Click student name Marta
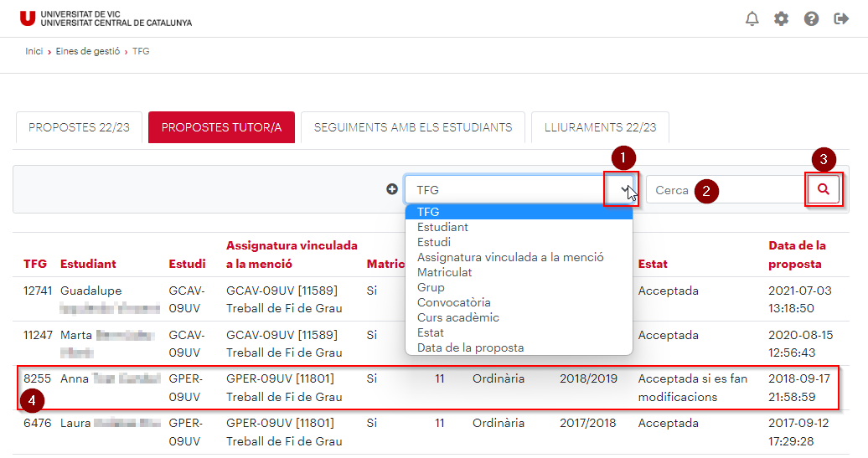The image size is (868, 458). point(76,335)
